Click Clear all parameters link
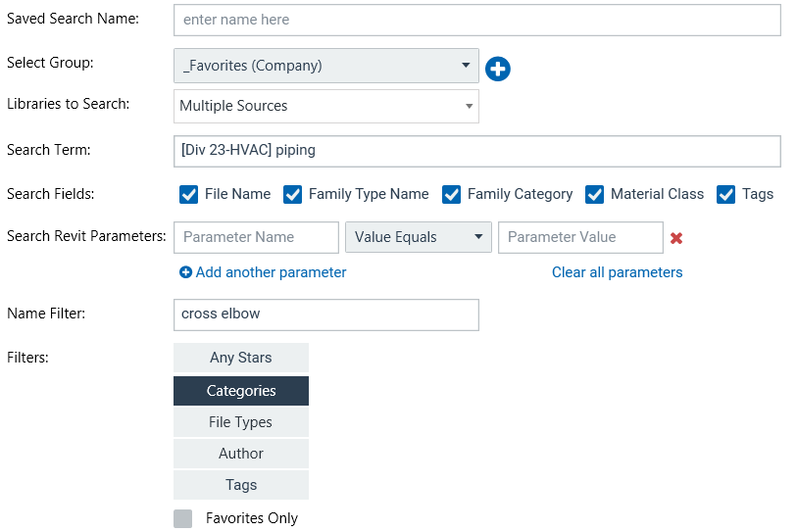Screen dimensions: 797x532 pos(617,272)
